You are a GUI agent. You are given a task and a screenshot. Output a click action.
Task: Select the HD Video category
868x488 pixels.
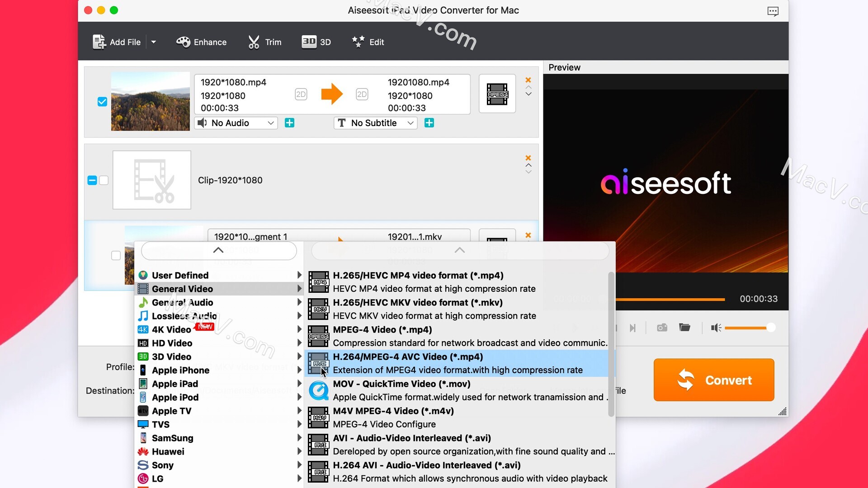pyautogui.click(x=219, y=343)
